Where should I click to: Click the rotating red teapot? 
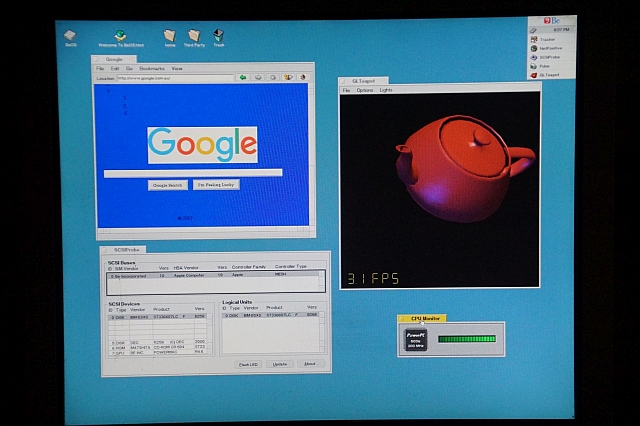[x=464, y=168]
